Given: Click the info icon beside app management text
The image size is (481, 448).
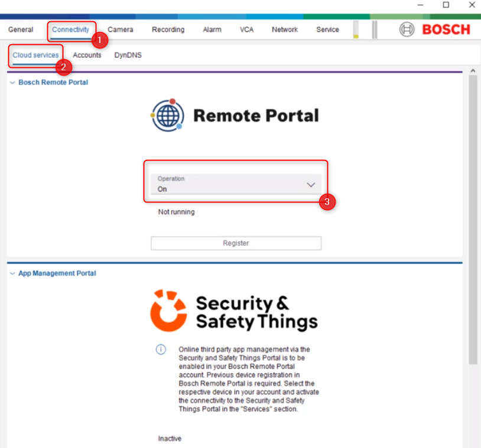Looking at the screenshot, I should (x=161, y=349).
